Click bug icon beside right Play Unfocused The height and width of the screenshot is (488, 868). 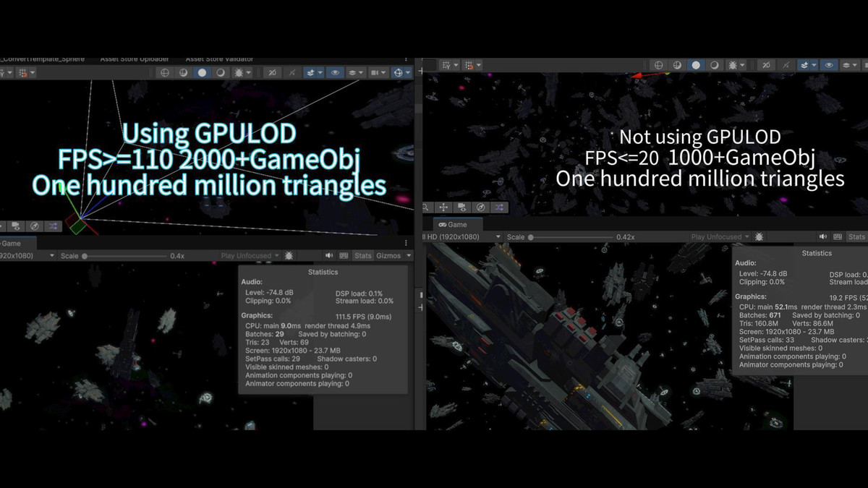click(759, 237)
